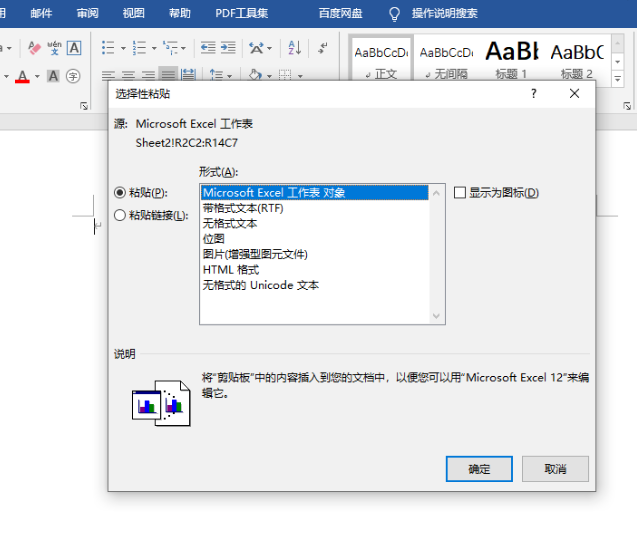The image size is (637, 546).
Task: Click the 取消 button
Action: (x=555, y=469)
